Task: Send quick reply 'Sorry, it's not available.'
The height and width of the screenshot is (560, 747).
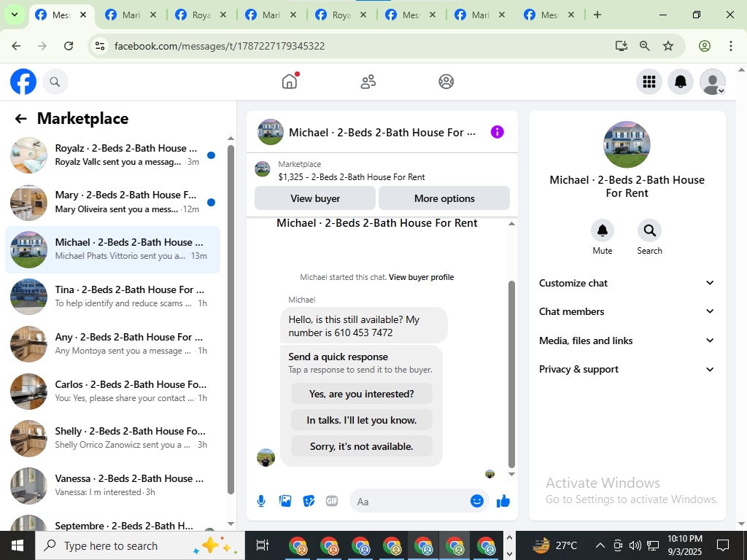Action: 362,446
